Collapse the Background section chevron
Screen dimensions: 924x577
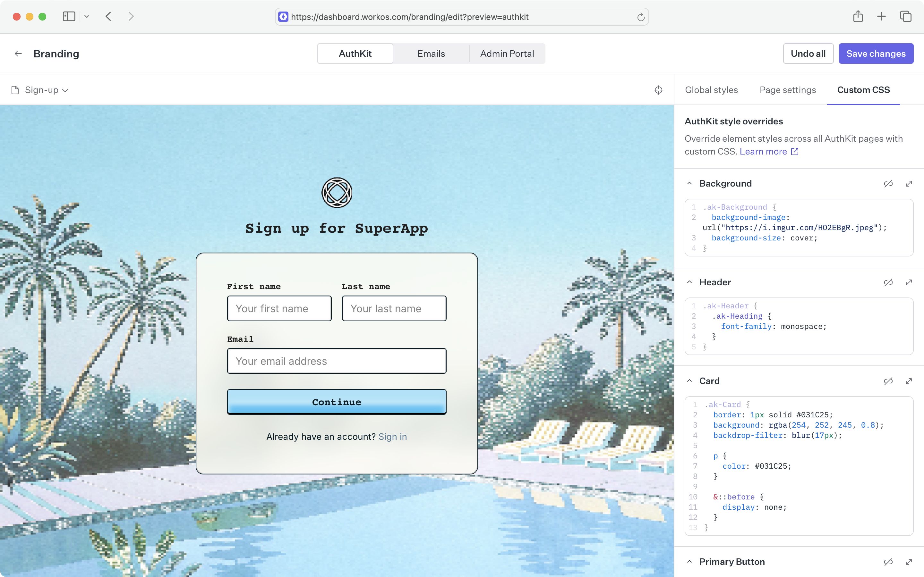(x=689, y=184)
